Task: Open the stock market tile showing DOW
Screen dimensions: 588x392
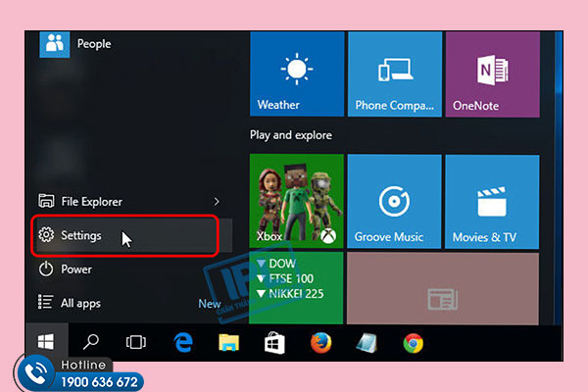Action: click(x=296, y=288)
